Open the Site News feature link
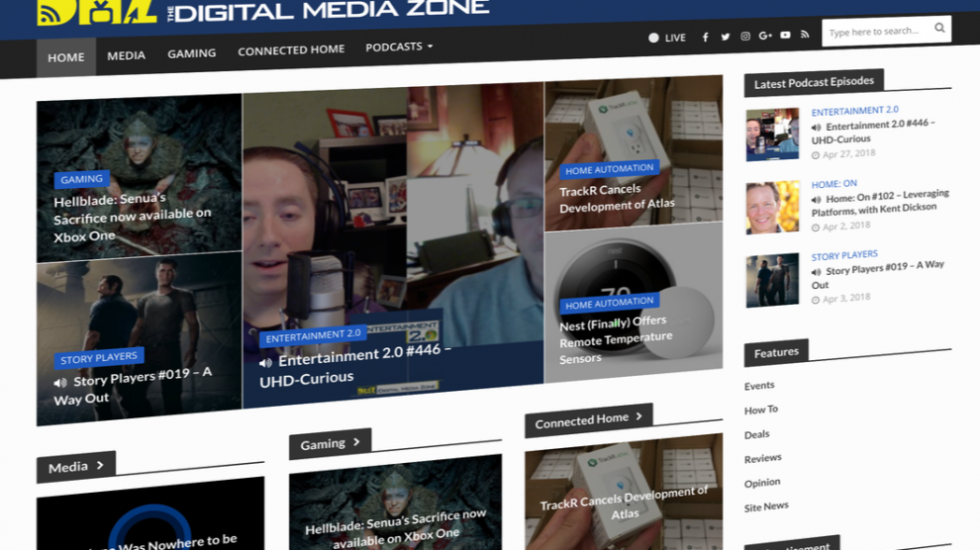The image size is (980, 550). 766,506
